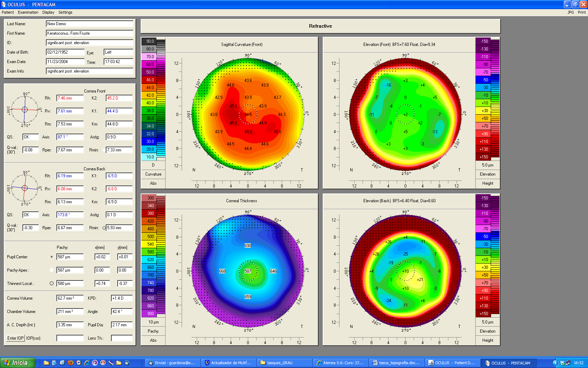Click the Cornea Back axis diagram
This screenshot has height=368, width=588.
[x=24, y=188]
